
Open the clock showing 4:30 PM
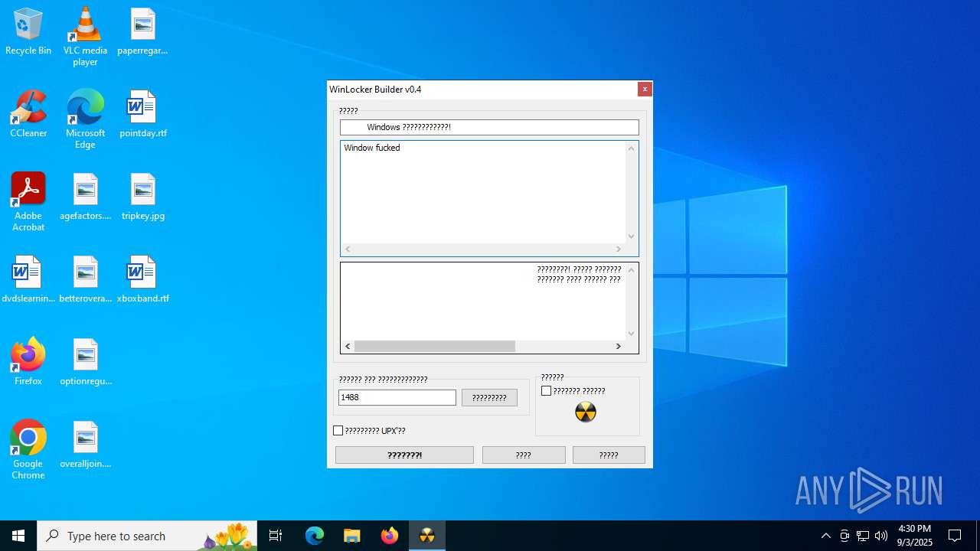pyautogui.click(x=915, y=536)
